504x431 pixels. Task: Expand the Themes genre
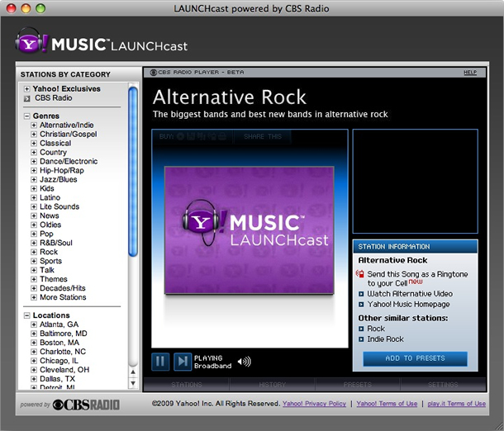[34, 279]
